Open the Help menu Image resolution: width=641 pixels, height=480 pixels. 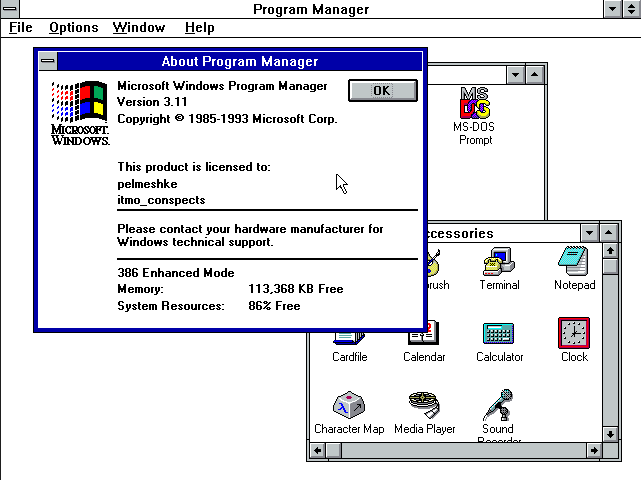[199, 27]
